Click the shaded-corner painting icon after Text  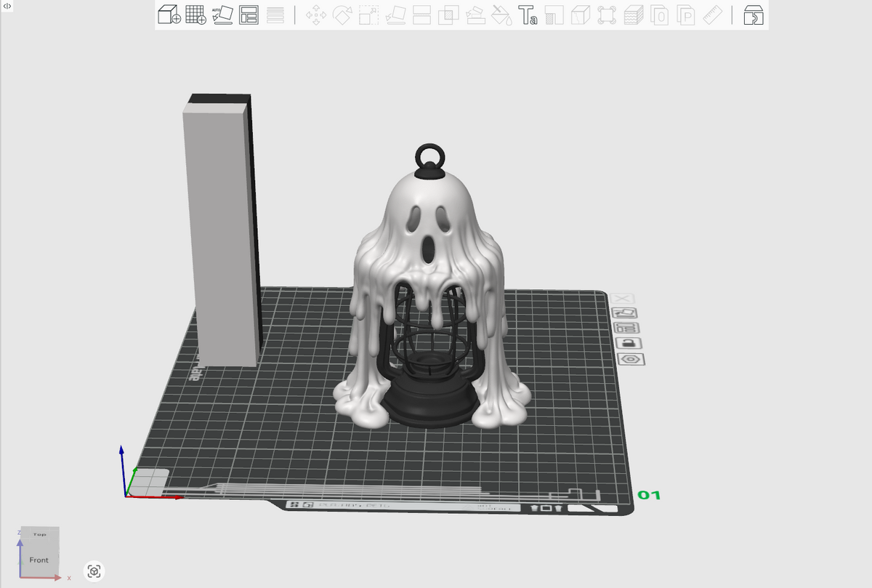click(x=554, y=15)
